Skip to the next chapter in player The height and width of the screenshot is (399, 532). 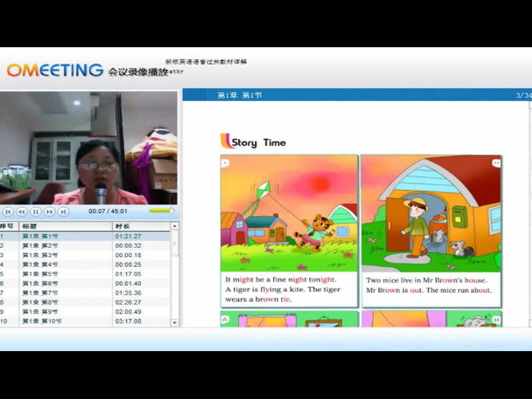pos(64,211)
